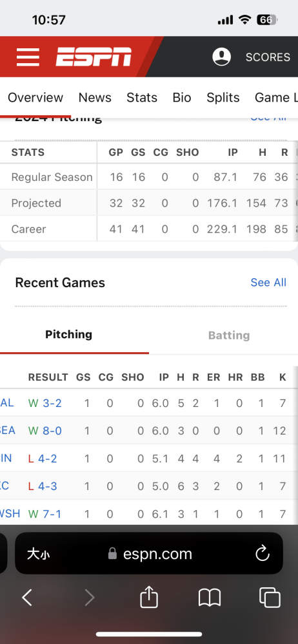See All recent games link
The height and width of the screenshot is (644, 298).
point(268,283)
